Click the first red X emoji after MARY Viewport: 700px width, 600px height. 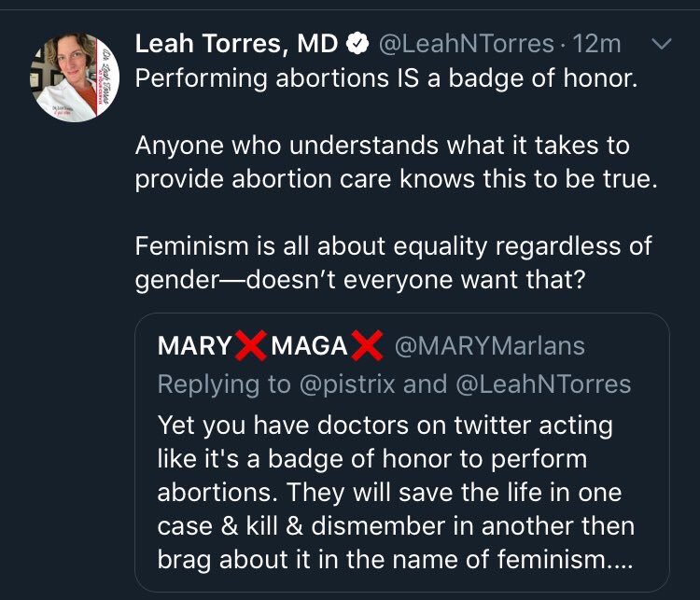click(251, 346)
